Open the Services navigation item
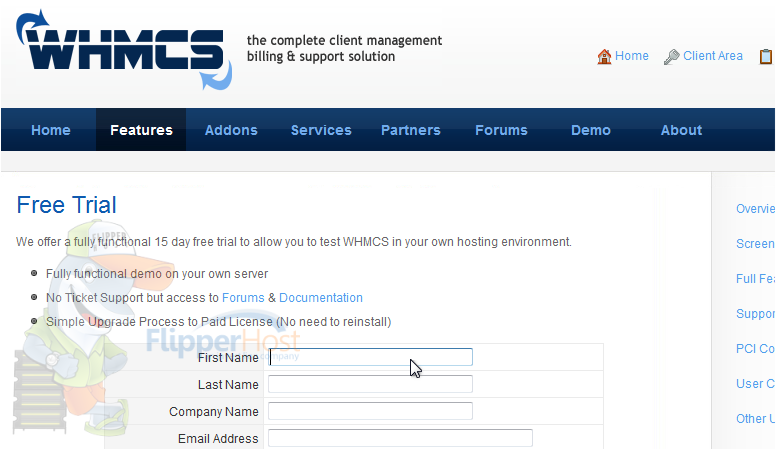776x450 pixels. point(321,130)
